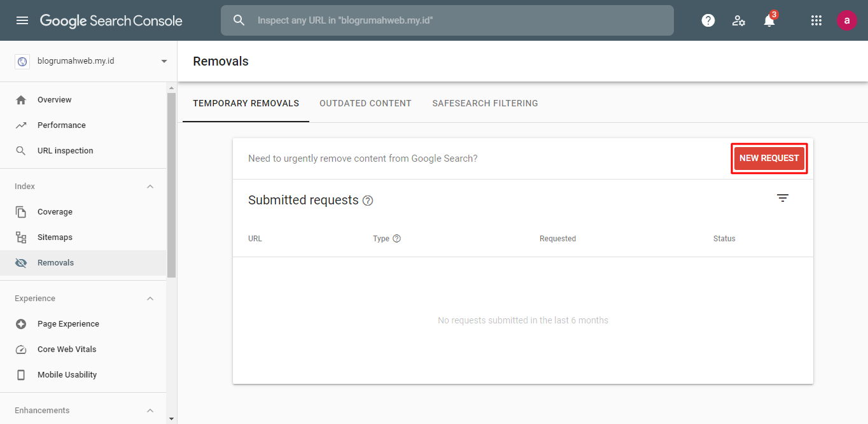Viewport: 868px width, 424px height.
Task: Switch to the Temporary Removals tab
Action: click(x=246, y=103)
